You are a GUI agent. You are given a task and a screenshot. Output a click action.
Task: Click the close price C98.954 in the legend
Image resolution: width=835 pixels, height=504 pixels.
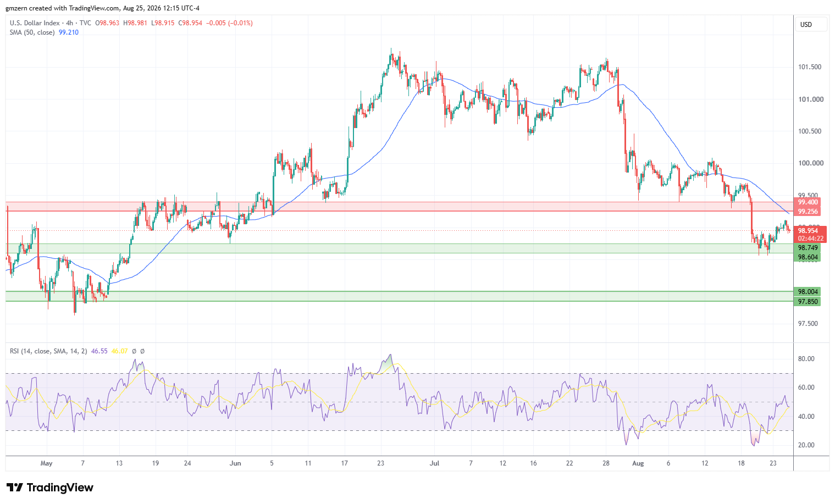(x=190, y=23)
